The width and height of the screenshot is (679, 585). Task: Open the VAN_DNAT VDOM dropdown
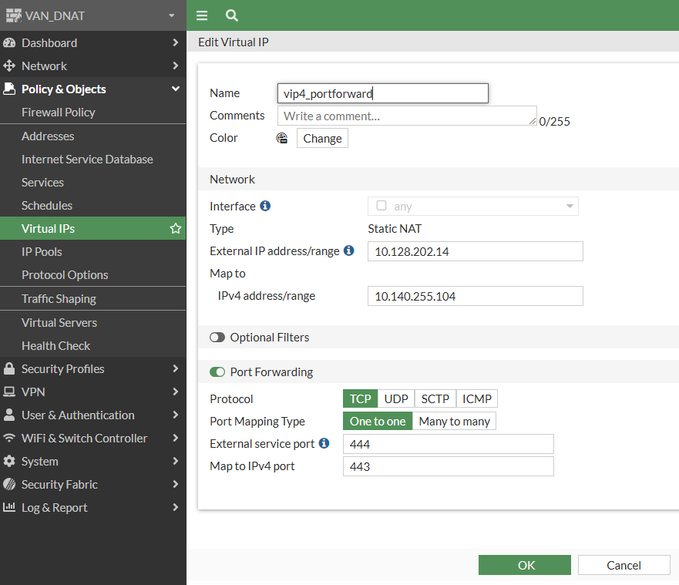[x=171, y=16]
